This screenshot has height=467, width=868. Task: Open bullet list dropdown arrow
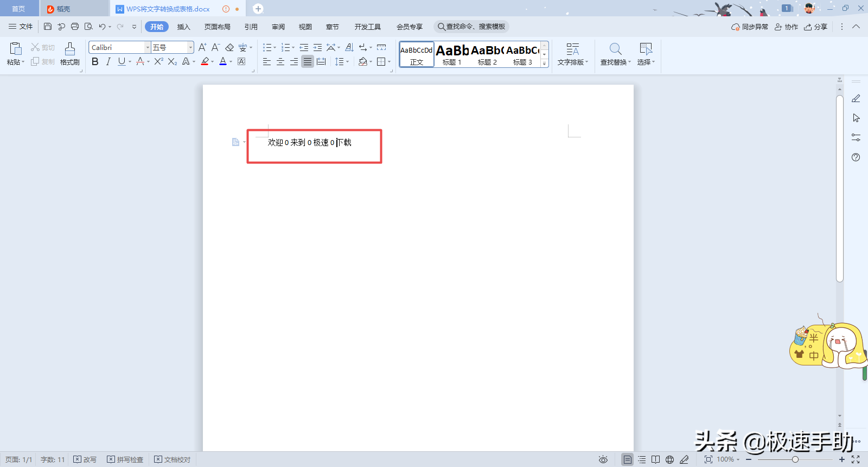(x=275, y=48)
